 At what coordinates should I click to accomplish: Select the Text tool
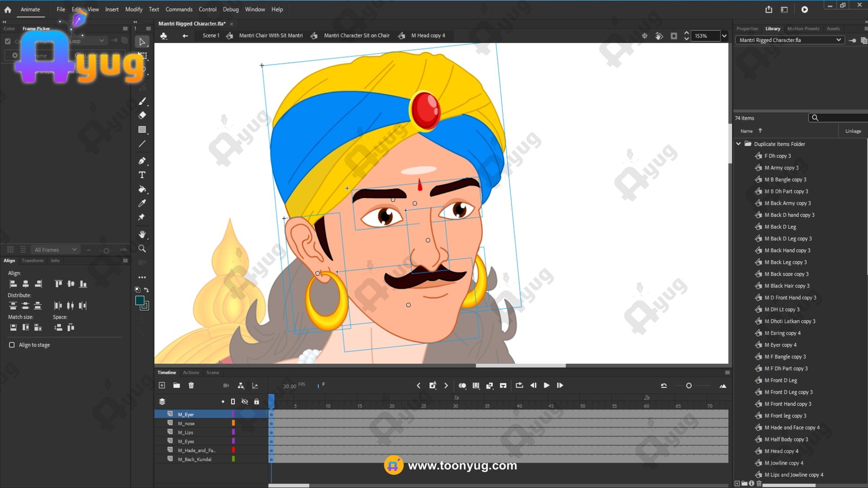(142, 175)
